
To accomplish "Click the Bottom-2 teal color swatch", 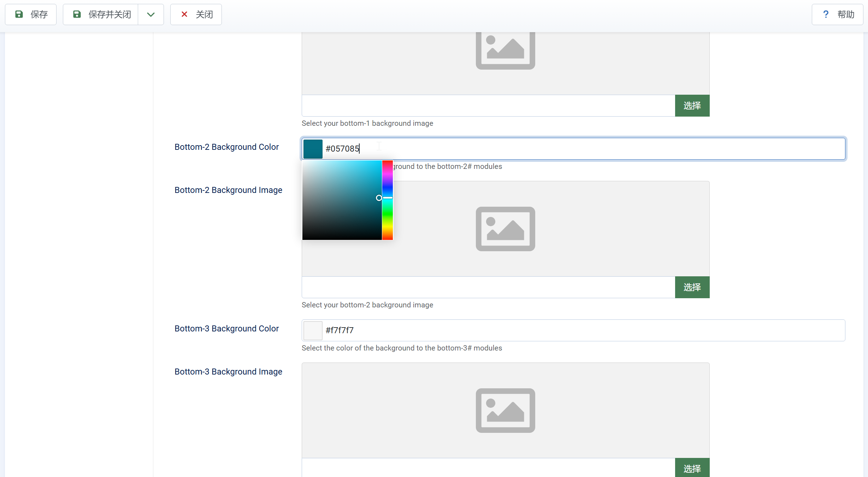I will coord(313,149).
